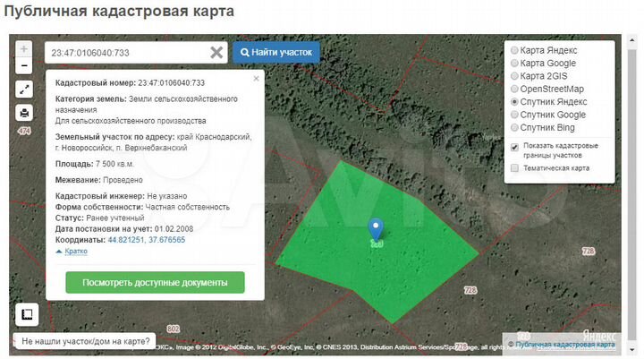Click the Кадастровый номер value in popup

point(171,82)
